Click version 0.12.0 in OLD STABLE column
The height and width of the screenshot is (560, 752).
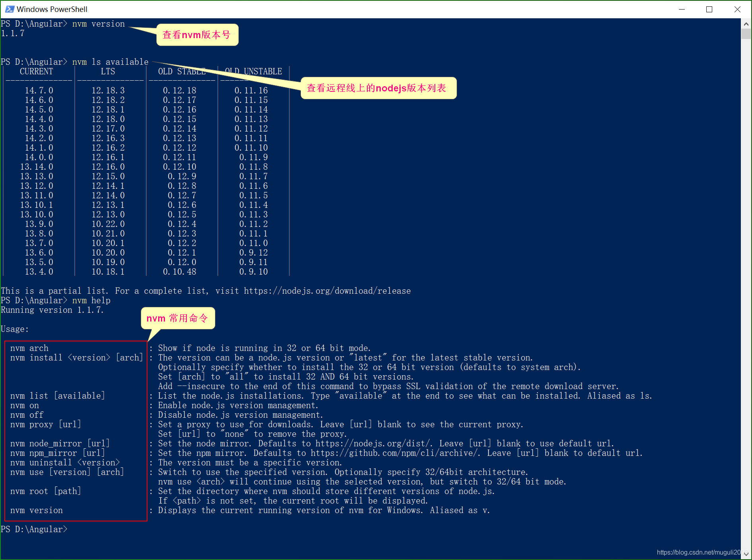pos(182,262)
